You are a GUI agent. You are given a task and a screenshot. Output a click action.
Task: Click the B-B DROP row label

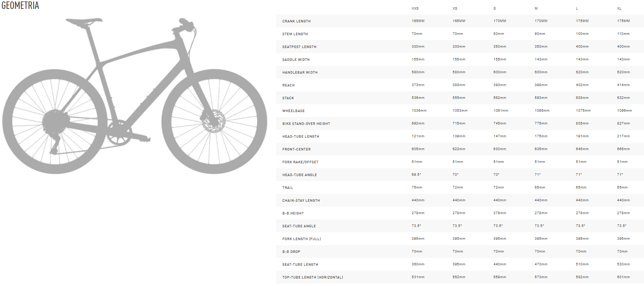(291, 252)
